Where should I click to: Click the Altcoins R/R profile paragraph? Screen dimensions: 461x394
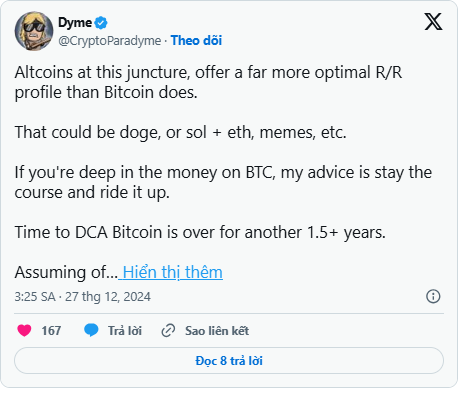(x=208, y=82)
